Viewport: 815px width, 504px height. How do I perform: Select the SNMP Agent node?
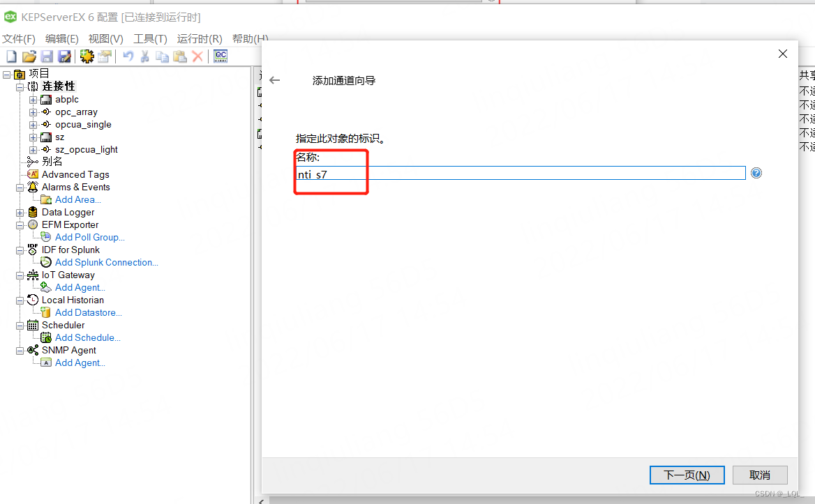(x=68, y=351)
